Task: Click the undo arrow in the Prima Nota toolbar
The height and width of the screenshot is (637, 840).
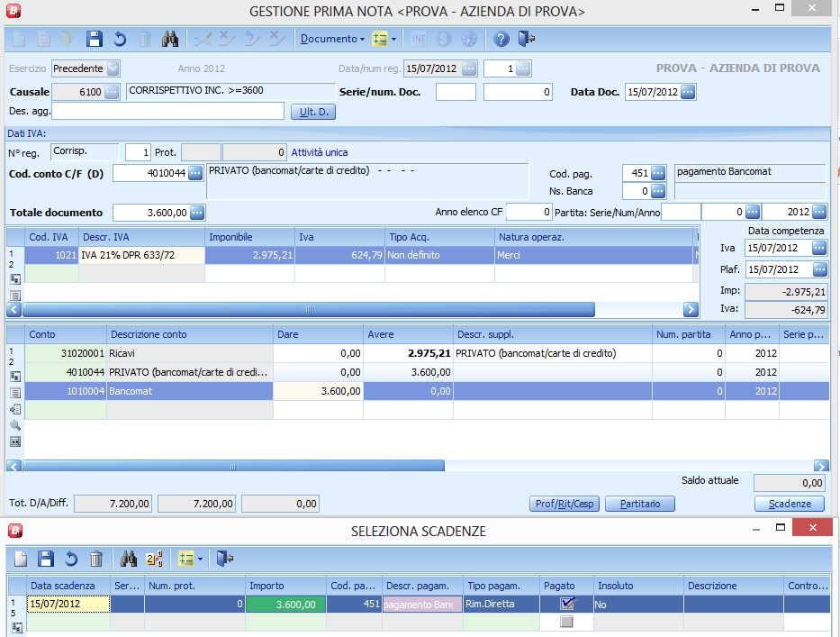Action: tap(119, 39)
